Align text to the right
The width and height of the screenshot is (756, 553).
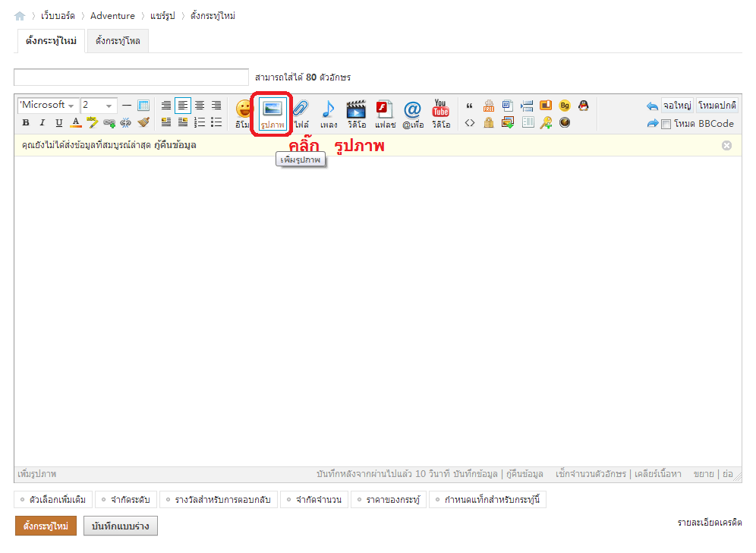tap(216, 105)
